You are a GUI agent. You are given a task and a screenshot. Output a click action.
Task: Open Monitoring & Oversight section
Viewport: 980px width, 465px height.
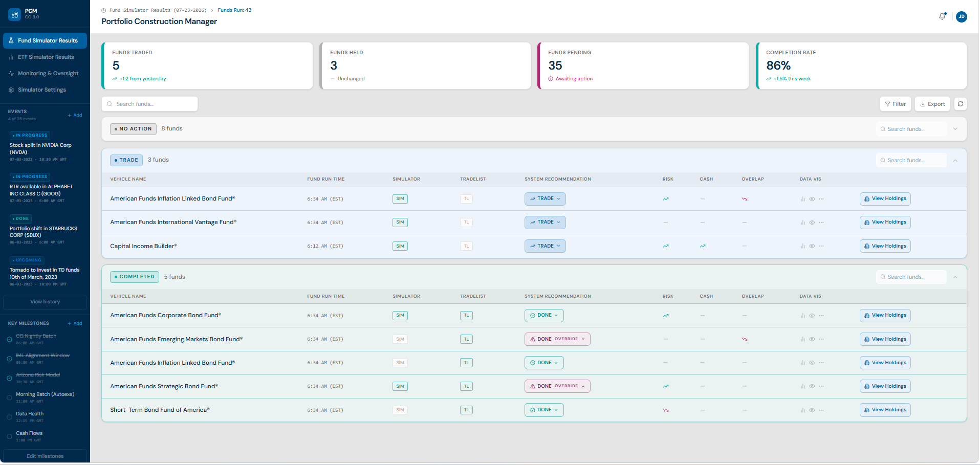[x=45, y=73]
